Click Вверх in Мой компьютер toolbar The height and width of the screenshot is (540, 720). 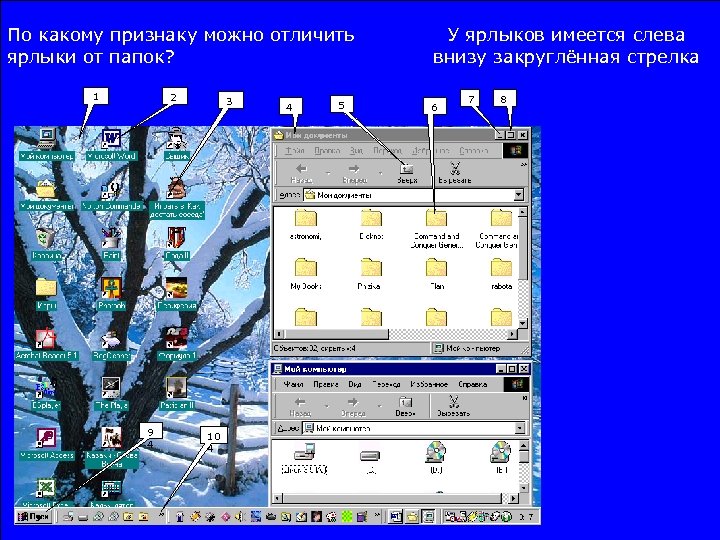405,407
